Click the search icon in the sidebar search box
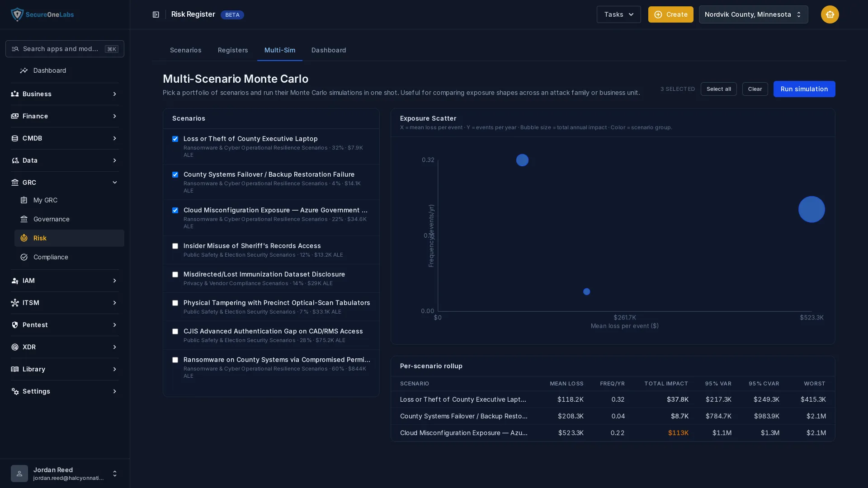Viewport: 868px width, 488px height. [15, 49]
